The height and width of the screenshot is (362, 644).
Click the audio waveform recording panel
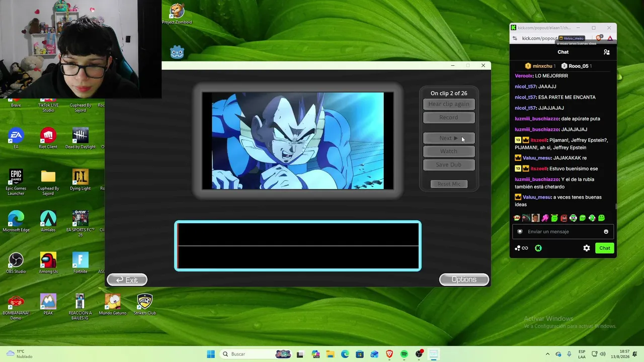click(x=298, y=246)
